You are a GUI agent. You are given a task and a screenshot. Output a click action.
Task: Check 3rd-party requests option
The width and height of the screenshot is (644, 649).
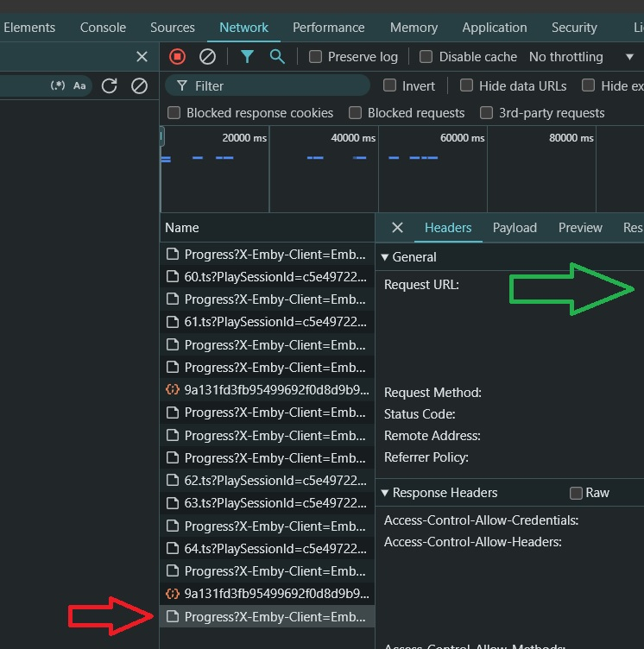486,112
